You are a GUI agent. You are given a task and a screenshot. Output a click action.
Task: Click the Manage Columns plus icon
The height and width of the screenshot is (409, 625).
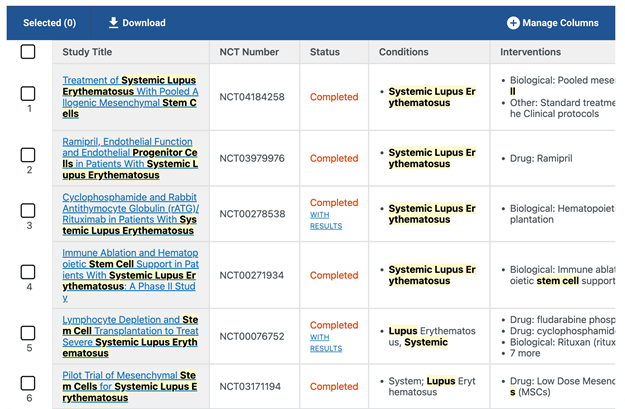point(513,23)
